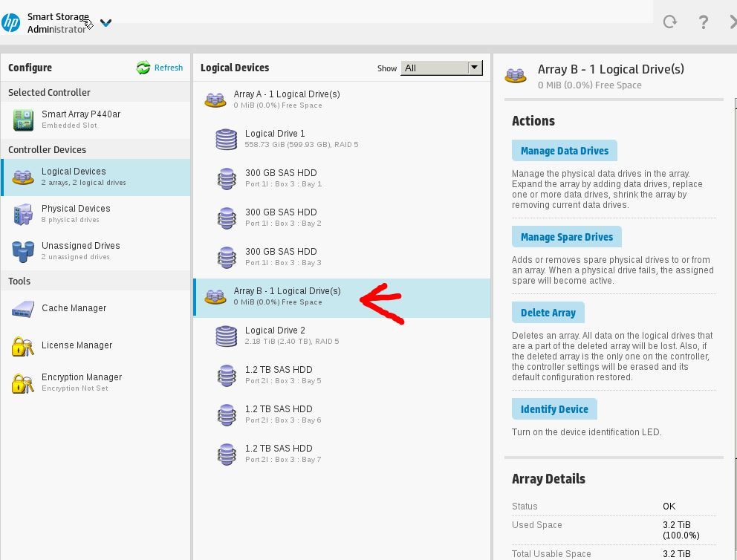This screenshot has width=737, height=560.
Task: Select 300 GB SAS HDD Bay 2
Action: click(342, 218)
